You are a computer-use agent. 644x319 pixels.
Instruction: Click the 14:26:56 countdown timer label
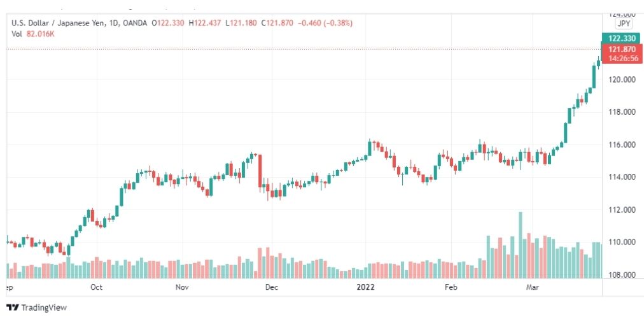point(624,59)
